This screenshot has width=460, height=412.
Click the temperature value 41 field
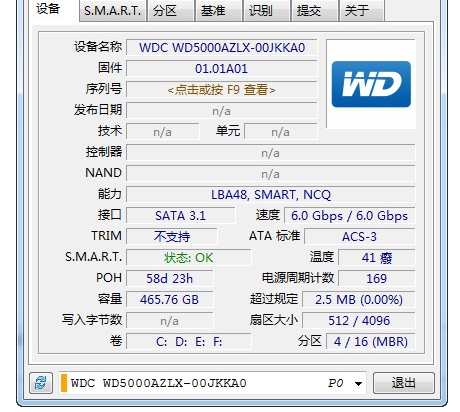(x=377, y=257)
